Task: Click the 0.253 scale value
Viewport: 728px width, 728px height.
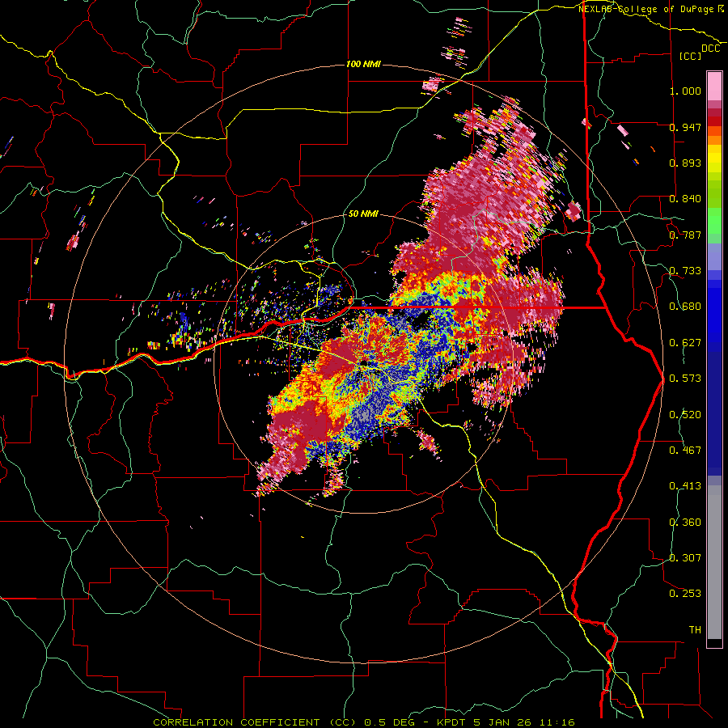Action: click(x=685, y=594)
